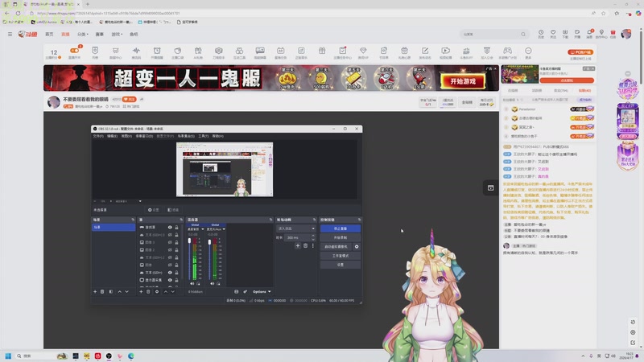This screenshot has width=644, height=362.
Task: Click the side panel toggle icon on the video edge
Action: [490, 188]
